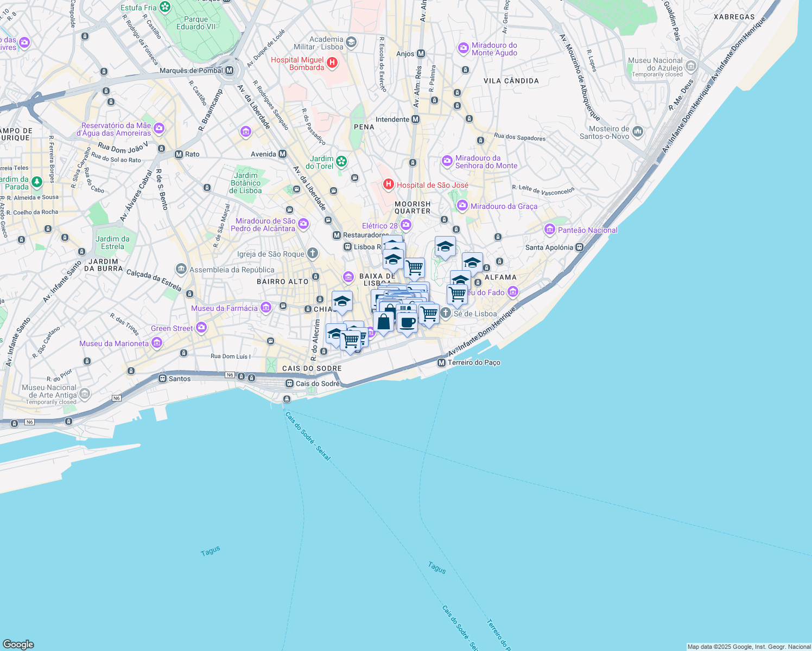Click the Panteão Nacional museum icon
The height and width of the screenshot is (651, 812).
click(550, 230)
